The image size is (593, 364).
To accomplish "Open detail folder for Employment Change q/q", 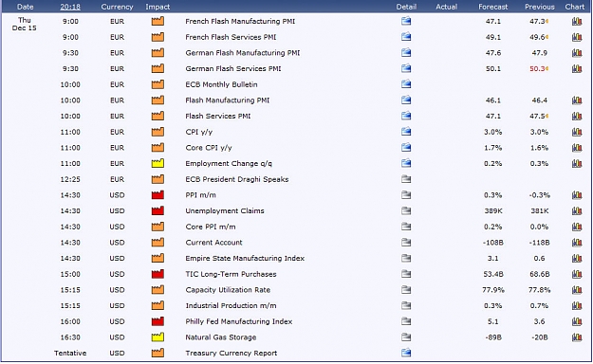I will point(406,163).
